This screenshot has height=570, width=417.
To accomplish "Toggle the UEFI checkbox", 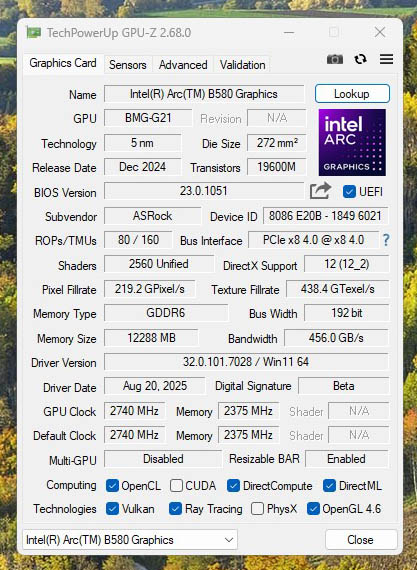I will 349,192.
